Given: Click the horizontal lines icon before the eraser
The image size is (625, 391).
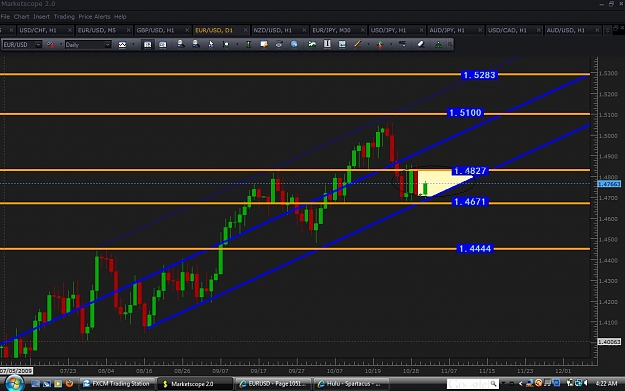Looking at the screenshot, I should [x=403, y=44].
